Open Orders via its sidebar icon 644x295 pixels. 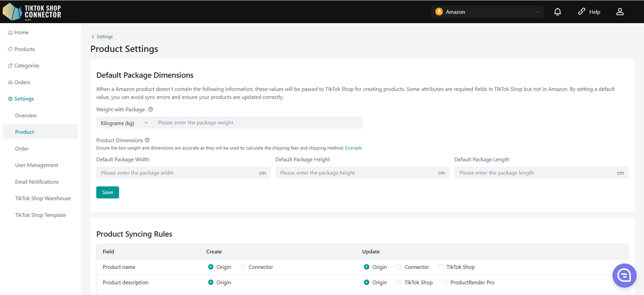pos(11,83)
